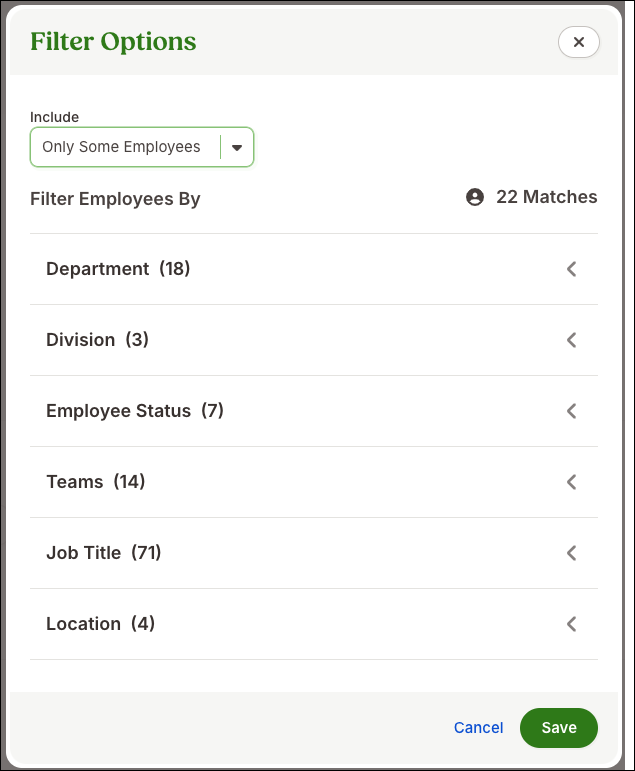The width and height of the screenshot is (635, 771).
Task: Open the Job Title (71) filter
Action: [x=314, y=553]
